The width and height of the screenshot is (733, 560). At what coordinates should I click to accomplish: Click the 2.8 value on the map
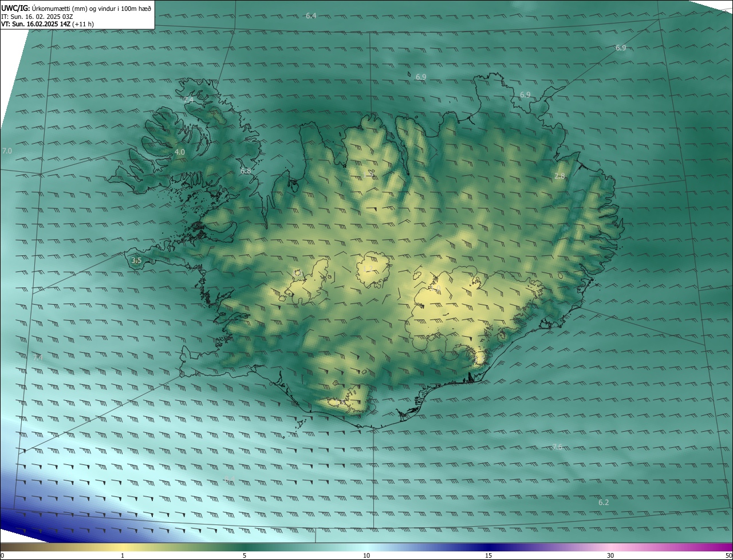(x=559, y=176)
